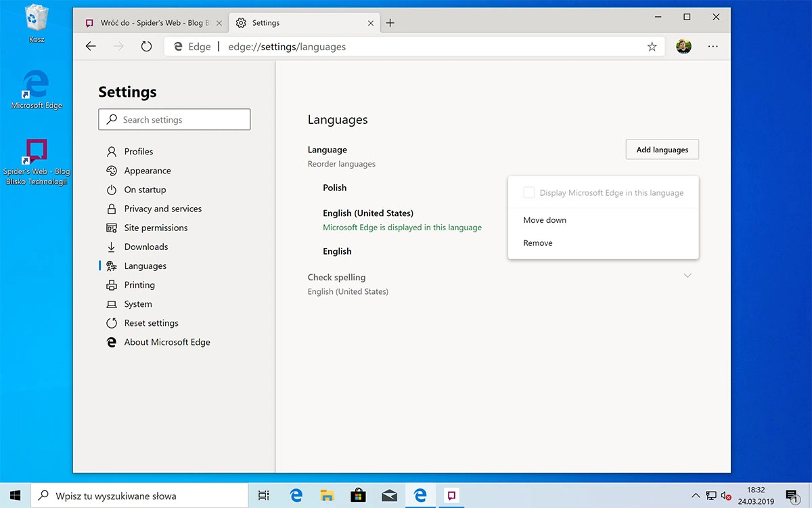Launch legacy Edge from the taskbar
The height and width of the screenshot is (508, 812).
tap(296, 495)
